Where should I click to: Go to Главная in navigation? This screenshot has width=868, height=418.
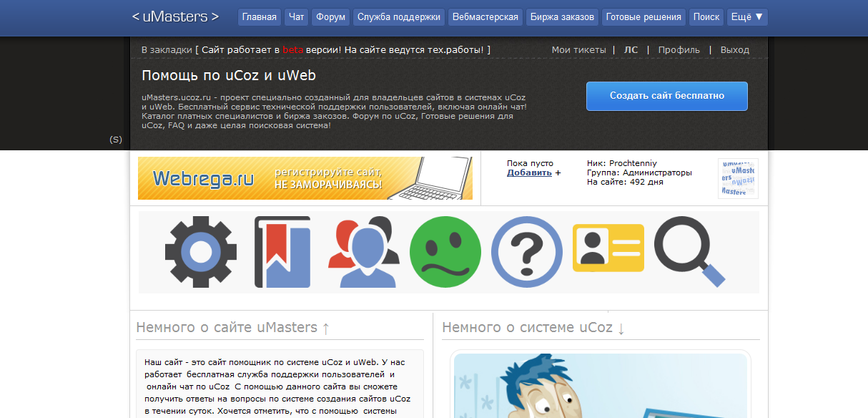[x=260, y=16]
